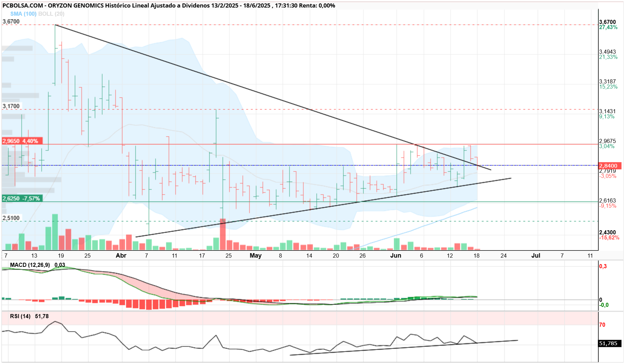The height and width of the screenshot is (364, 625).
Task: Click the Jul month label on time axis
Action: pyautogui.click(x=536, y=256)
